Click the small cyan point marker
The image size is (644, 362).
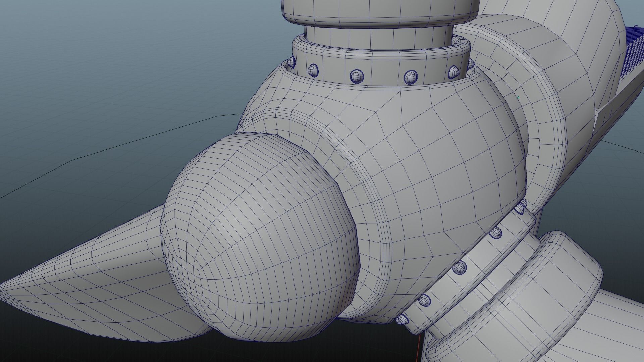click(x=518, y=97)
